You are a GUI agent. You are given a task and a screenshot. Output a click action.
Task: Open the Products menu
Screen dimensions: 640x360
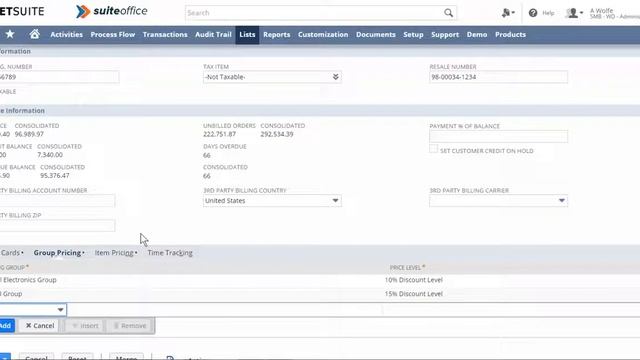[510, 35]
